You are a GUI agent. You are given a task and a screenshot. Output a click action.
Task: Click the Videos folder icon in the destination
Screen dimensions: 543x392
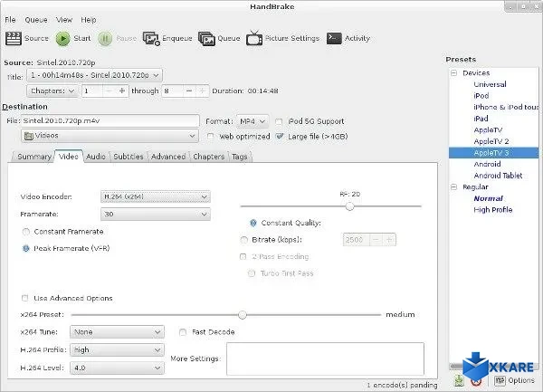click(x=29, y=136)
